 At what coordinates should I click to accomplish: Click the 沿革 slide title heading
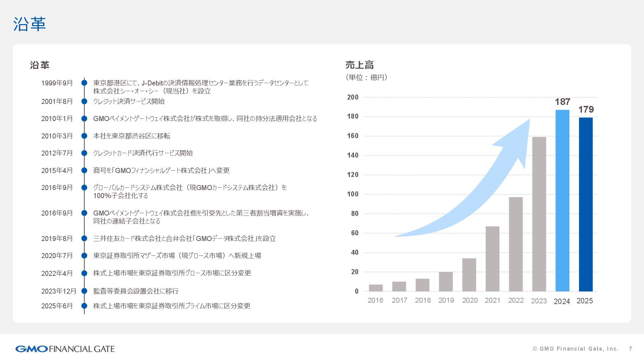[x=30, y=24]
